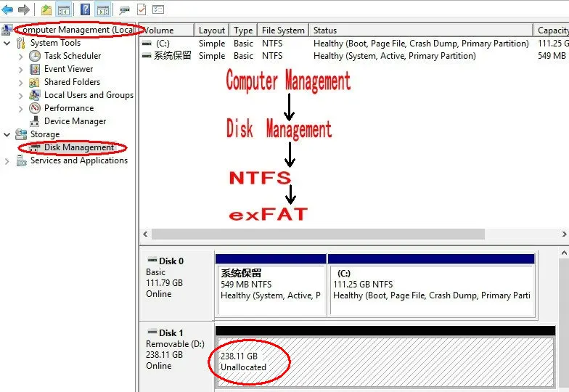Image resolution: width=569 pixels, height=392 pixels.
Task: Click the (C:) volume row icon
Action: point(147,44)
